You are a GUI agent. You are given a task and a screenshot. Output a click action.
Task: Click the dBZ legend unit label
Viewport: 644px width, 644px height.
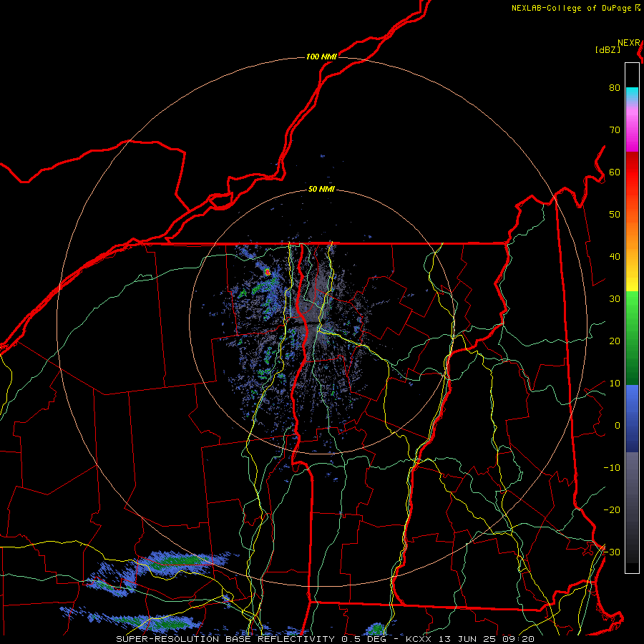coord(608,50)
